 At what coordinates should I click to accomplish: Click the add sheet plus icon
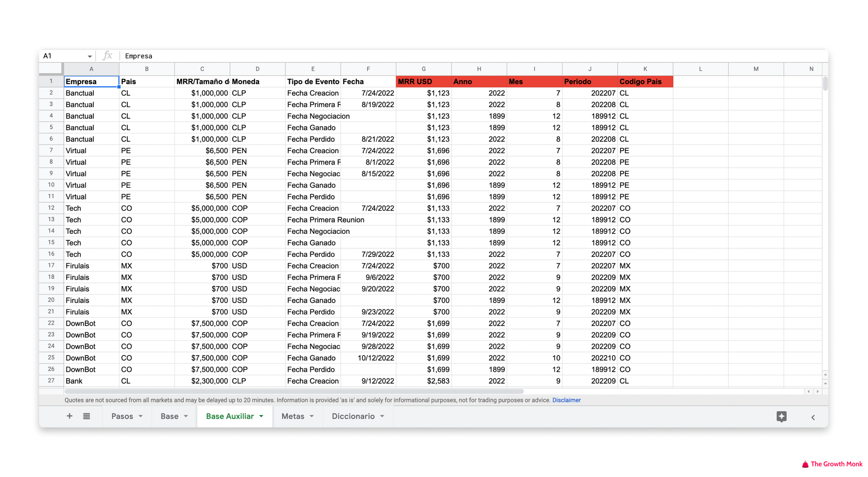coord(69,416)
